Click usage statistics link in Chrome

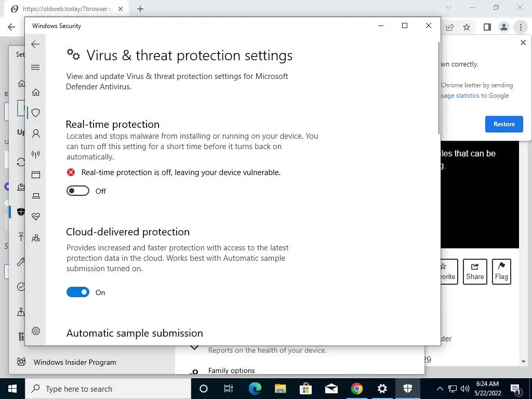coord(460,96)
